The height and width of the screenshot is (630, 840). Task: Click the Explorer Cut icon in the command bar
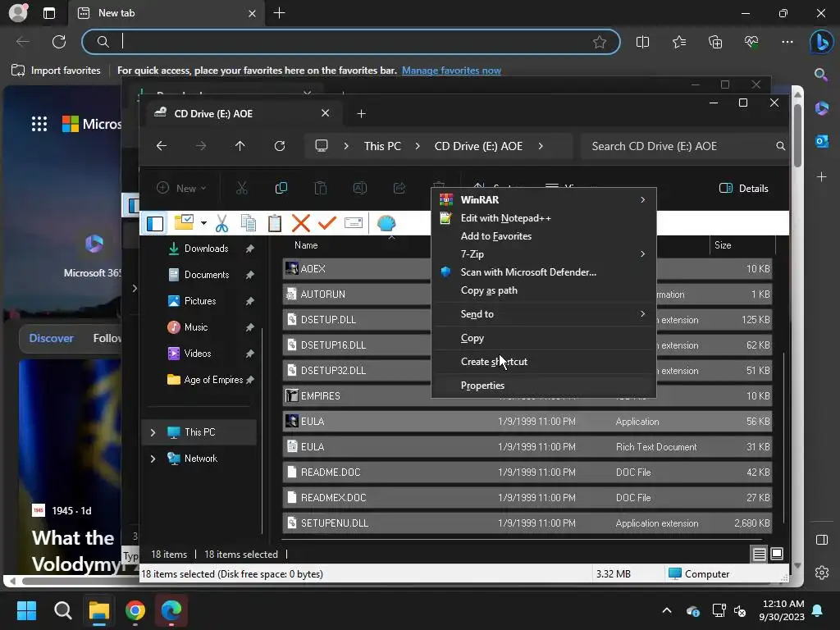242,188
